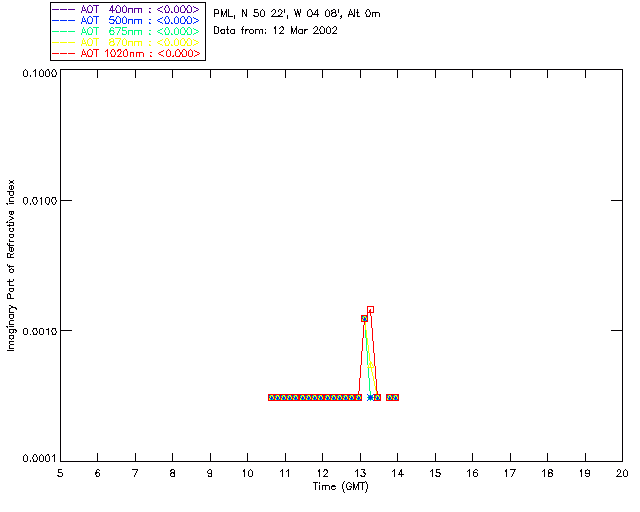640x512 pixels.
Task: Click the AOT 400nm legend entry
Action: click(x=126, y=9)
